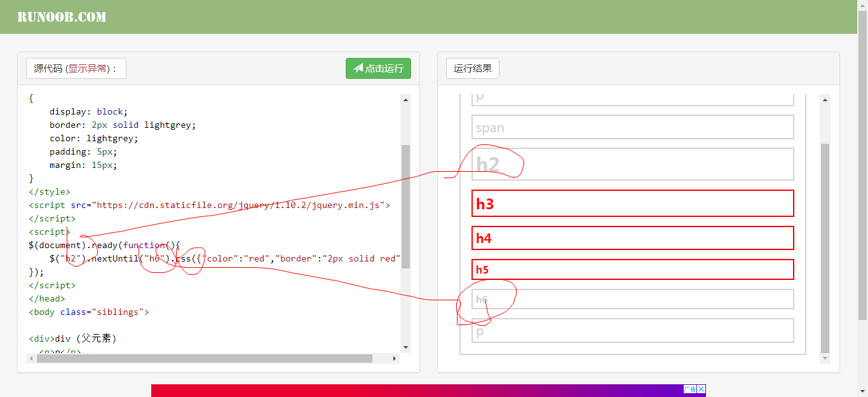868x397 pixels.
Task: Click the '<div>div (父元素)' code line
Action: click(x=73, y=338)
